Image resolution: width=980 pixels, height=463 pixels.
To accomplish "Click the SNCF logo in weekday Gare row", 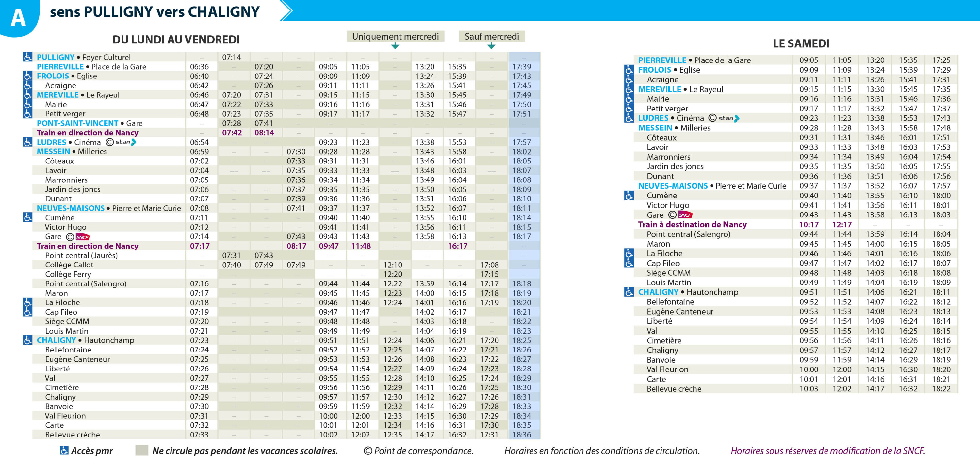I will [x=83, y=237].
